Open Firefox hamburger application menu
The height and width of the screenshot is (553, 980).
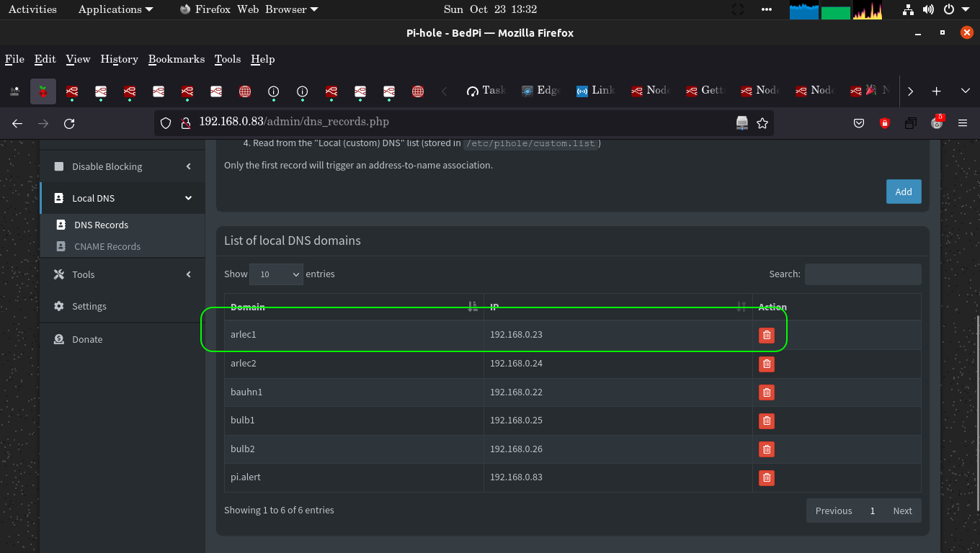coord(963,123)
